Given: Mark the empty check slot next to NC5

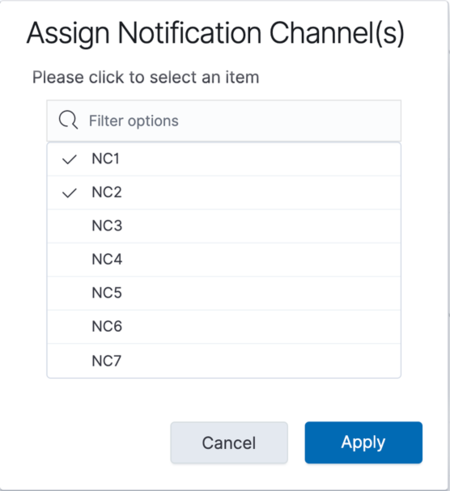Looking at the screenshot, I should click(x=69, y=293).
